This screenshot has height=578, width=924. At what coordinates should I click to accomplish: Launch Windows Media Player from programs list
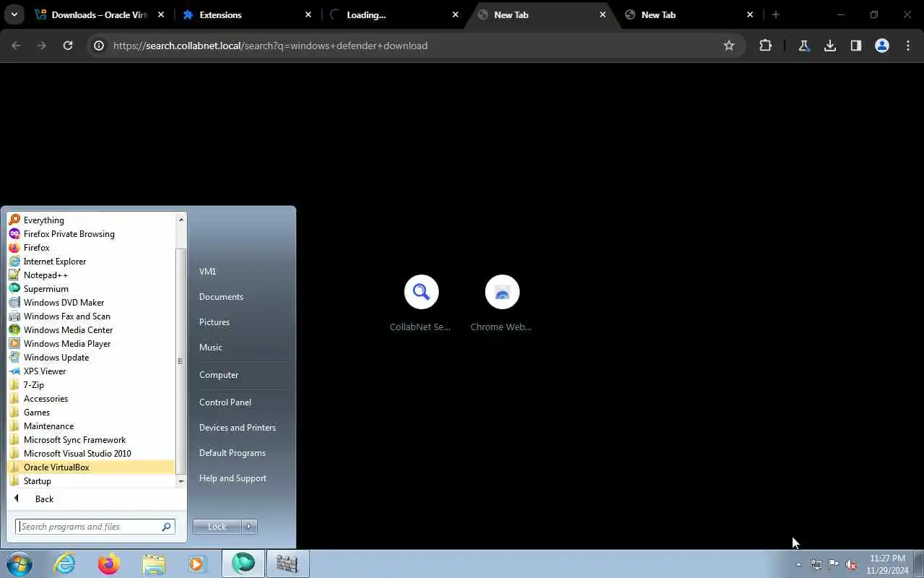point(91,344)
